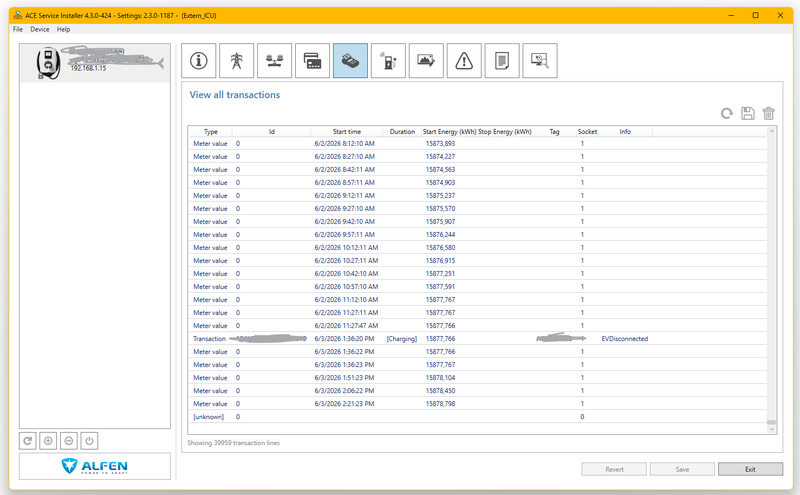Click the energy value 15877,591
The width and height of the screenshot is (800, 495).
[x=440, y=287]
